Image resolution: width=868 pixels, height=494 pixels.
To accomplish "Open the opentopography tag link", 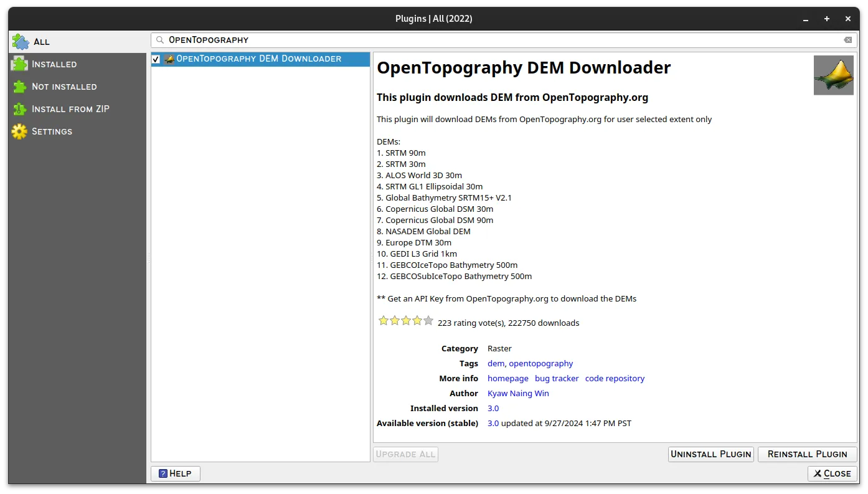I will point(540,363).
